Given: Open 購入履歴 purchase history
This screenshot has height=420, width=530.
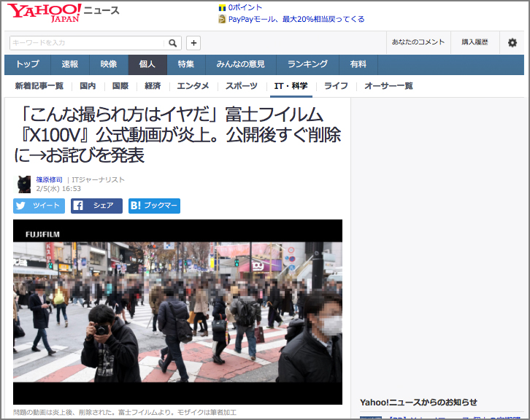Looking at the screenshot, I should pyautogui.click(x=475, y=42).
